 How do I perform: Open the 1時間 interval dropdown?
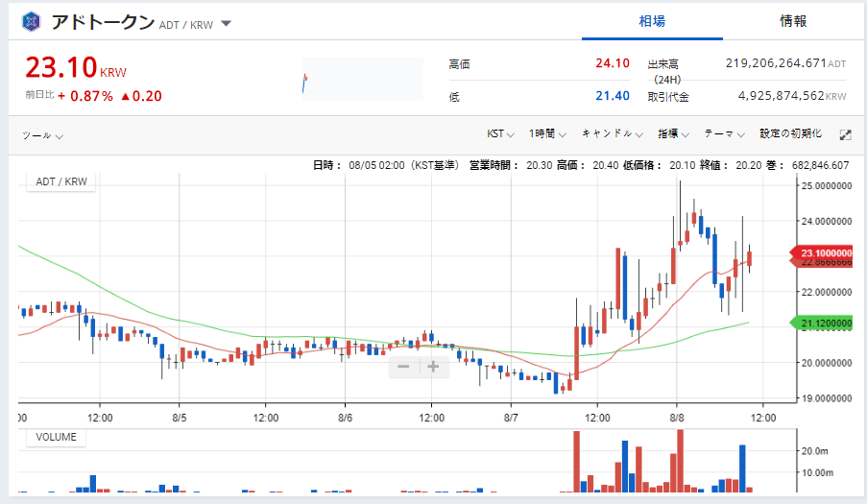[x=548, y=134]
